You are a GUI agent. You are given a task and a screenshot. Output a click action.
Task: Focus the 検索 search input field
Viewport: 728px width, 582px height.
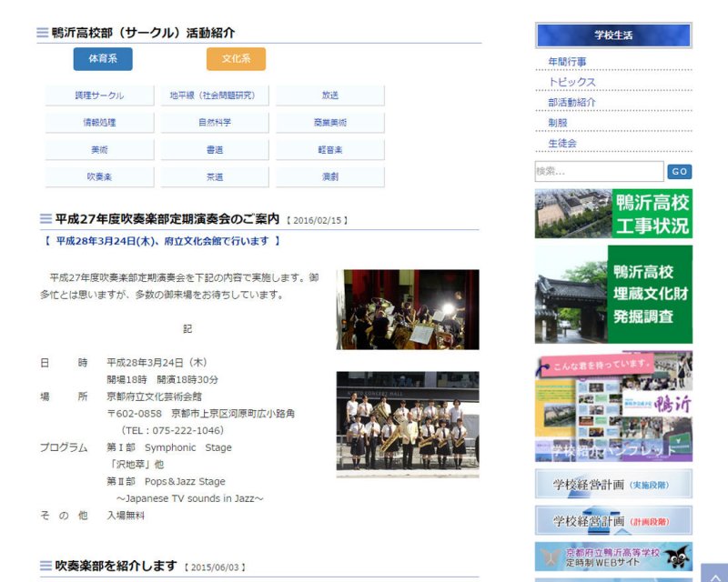pyautogui.click(x=599, y=172)
